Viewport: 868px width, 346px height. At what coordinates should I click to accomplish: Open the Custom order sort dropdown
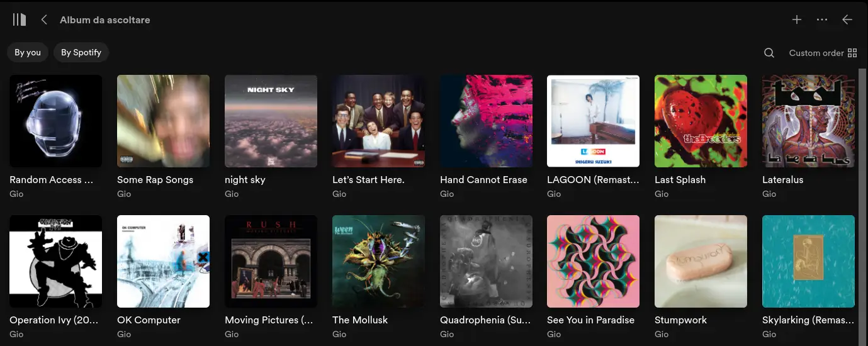pos(816,53)
